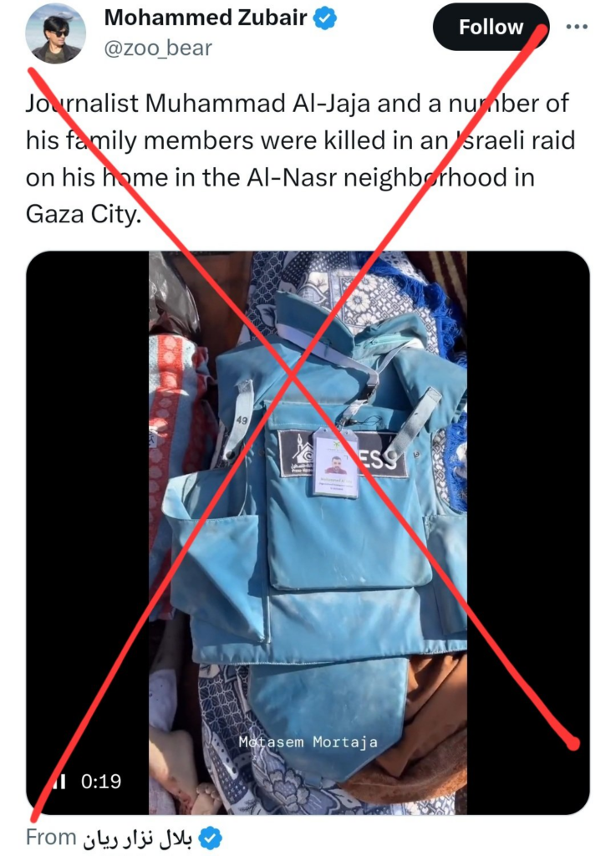The height and width of the screenshot is (856, 616).
Task: Click the tweet text about Muhammad Al-Jaja
Action: [300, 158]
